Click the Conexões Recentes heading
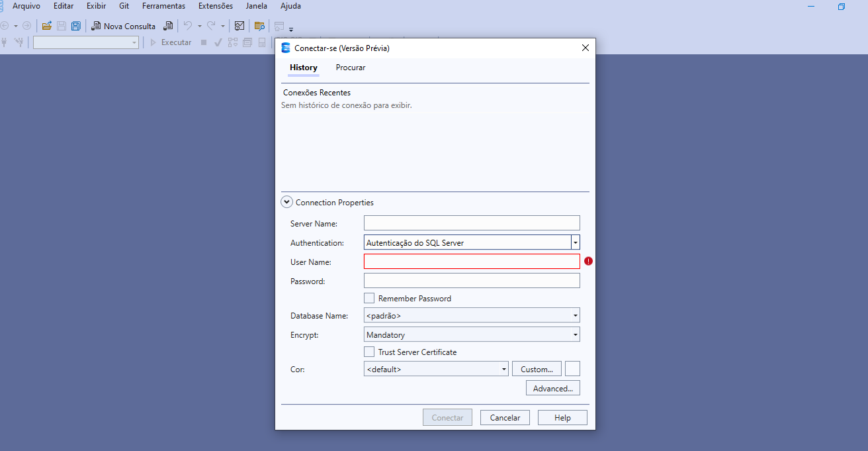 317,93
